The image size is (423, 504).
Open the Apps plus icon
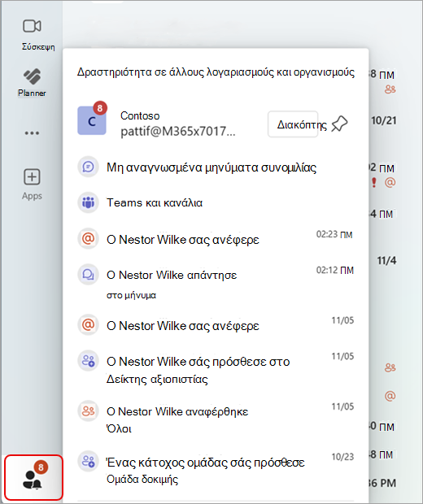click(x=32, y=177)
